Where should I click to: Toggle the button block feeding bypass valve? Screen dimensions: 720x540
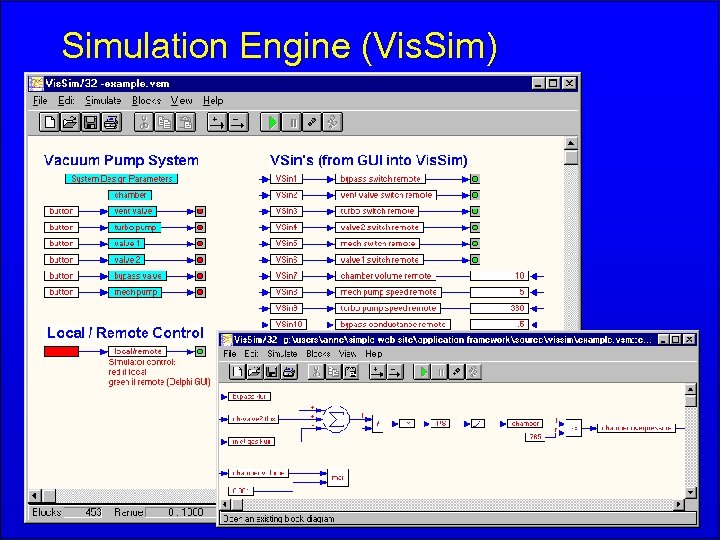(x=61, y=276)
